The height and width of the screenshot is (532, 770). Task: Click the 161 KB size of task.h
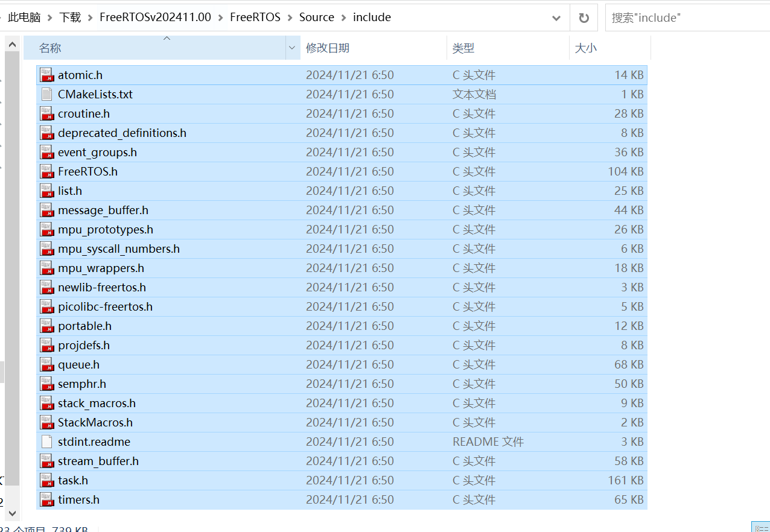click(626, 480)
